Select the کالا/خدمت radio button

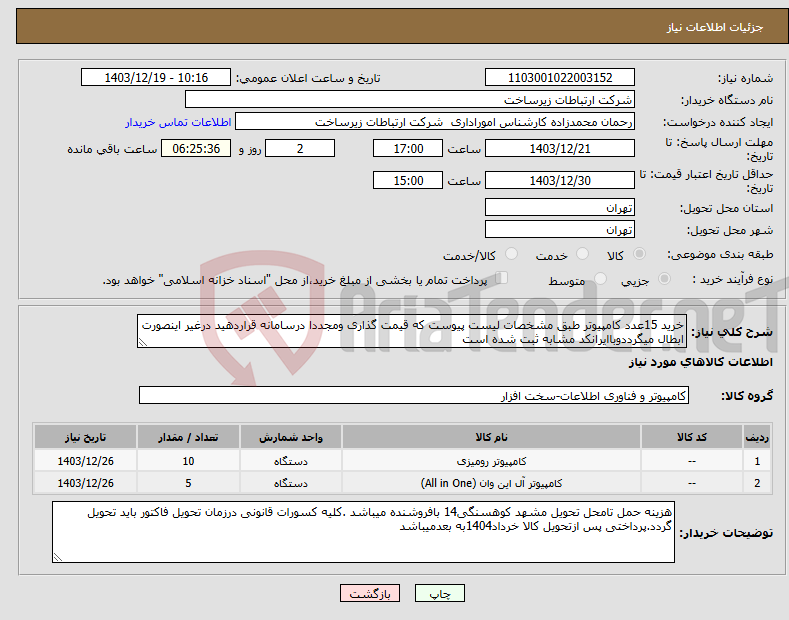point(511,254)
